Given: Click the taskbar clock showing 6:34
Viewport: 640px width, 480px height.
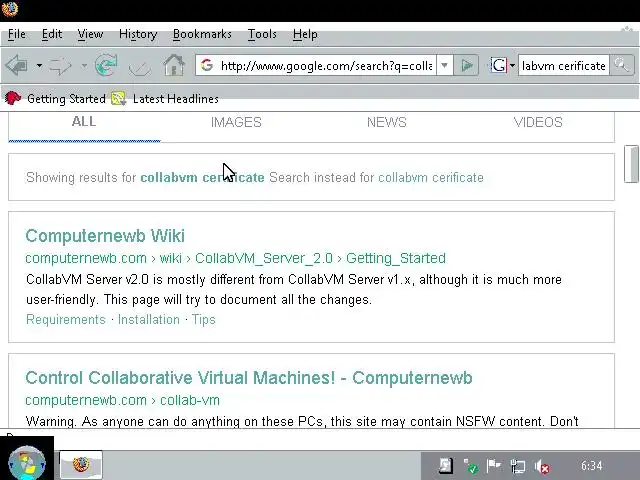Looking at the screenshot, I should (591, 466).
